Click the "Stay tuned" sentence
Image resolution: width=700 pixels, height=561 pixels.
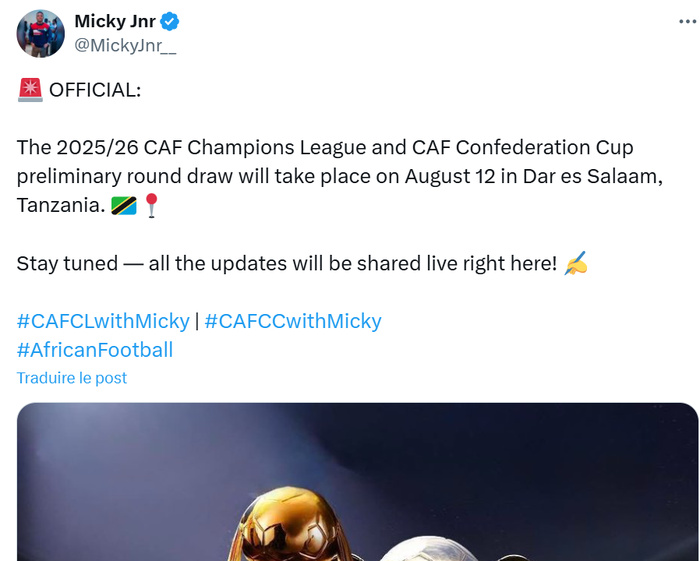(x=285, y=264)
